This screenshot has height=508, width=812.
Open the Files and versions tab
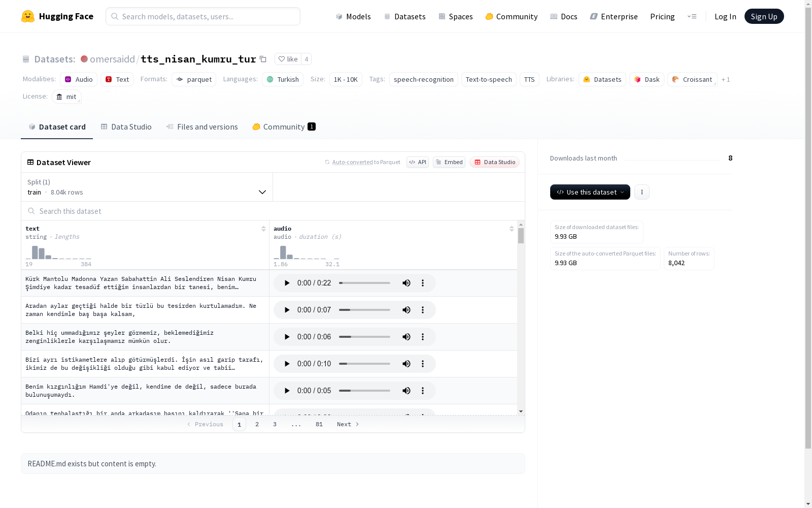pos(202,127)
